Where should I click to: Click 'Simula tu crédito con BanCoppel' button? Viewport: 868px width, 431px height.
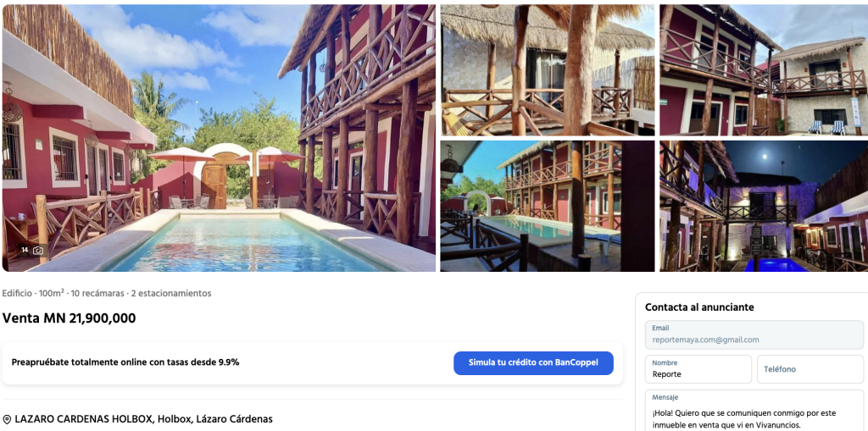click(533, 362)
